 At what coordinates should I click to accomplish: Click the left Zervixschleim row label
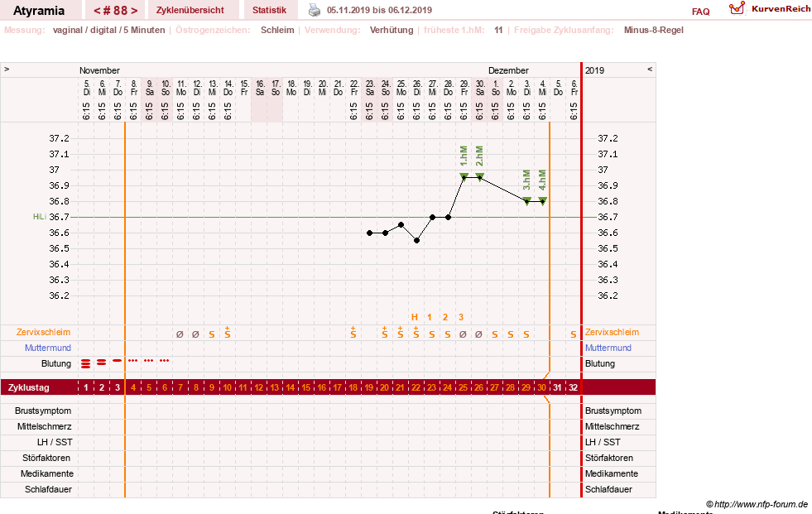tap(43, 332)
